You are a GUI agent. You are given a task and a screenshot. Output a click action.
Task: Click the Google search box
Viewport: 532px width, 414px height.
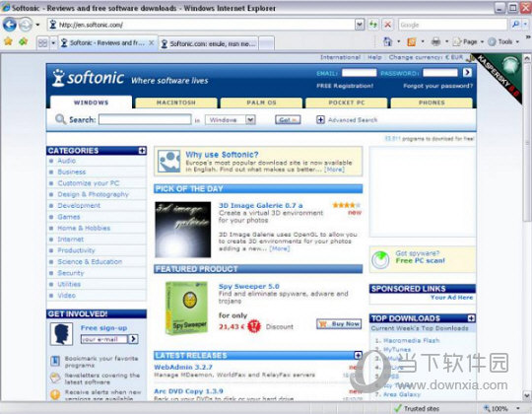452,25
